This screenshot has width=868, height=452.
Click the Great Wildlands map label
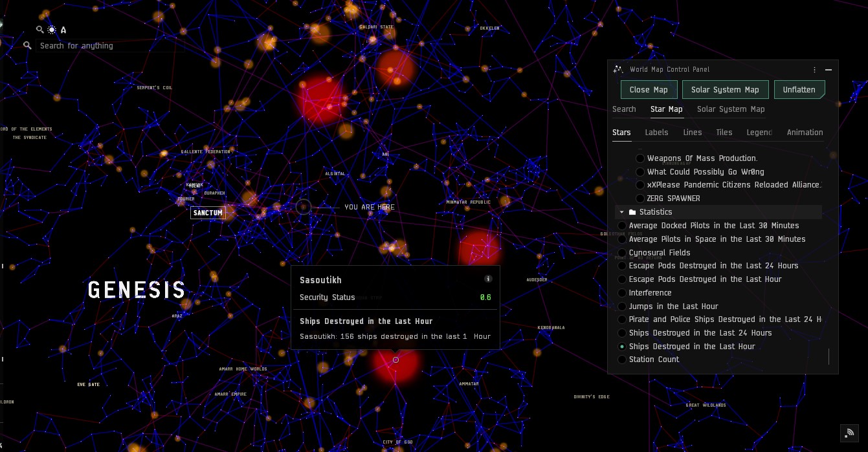(706, 405)
